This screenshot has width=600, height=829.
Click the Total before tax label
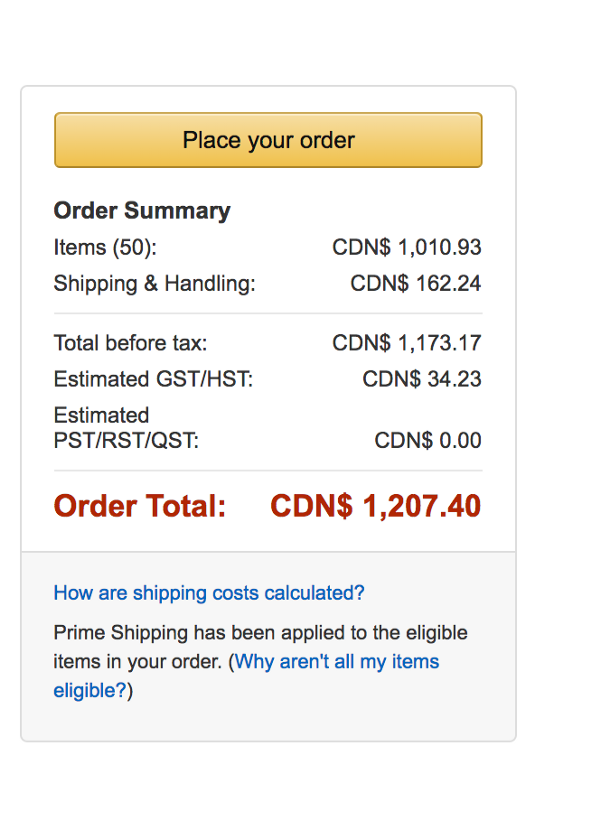pos(131,343)
